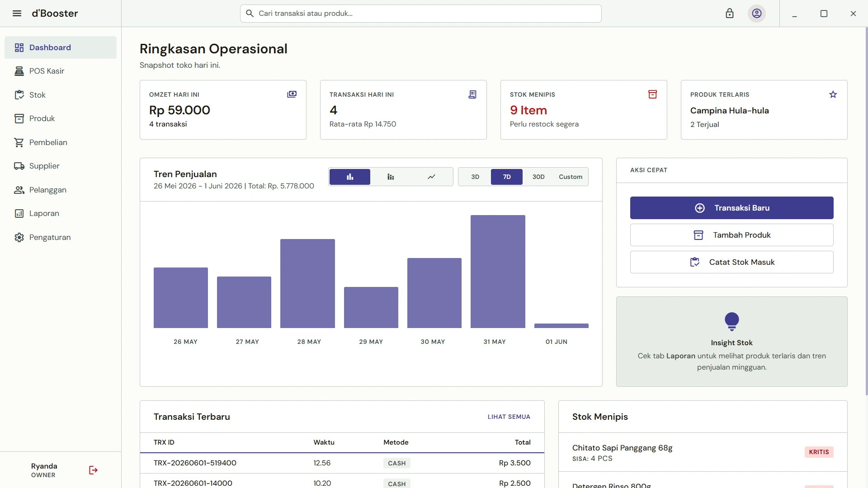Click the Tambah Produk button
The image size is (868, 488).
click(731, 235)
